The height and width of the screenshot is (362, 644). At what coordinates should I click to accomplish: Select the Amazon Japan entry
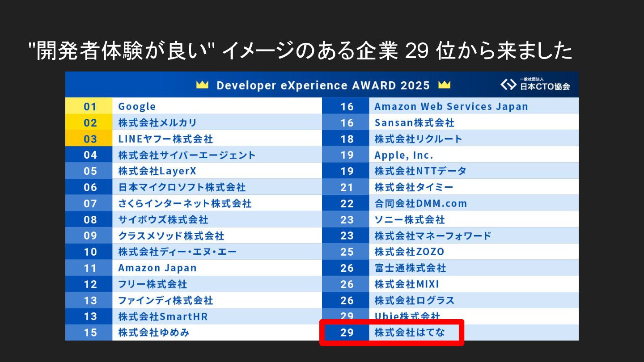157,268
